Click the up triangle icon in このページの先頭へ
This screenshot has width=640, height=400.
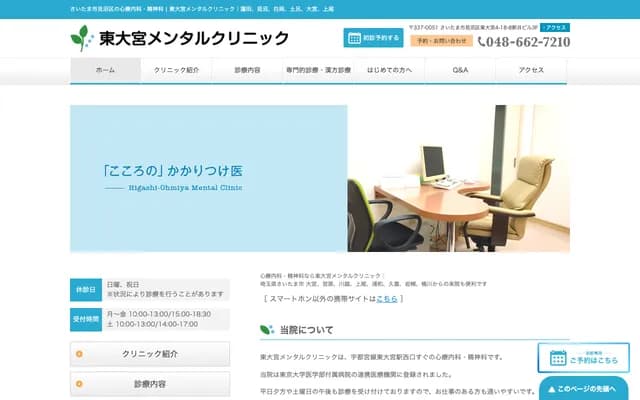pyautogui.click(x=551, y=389)
